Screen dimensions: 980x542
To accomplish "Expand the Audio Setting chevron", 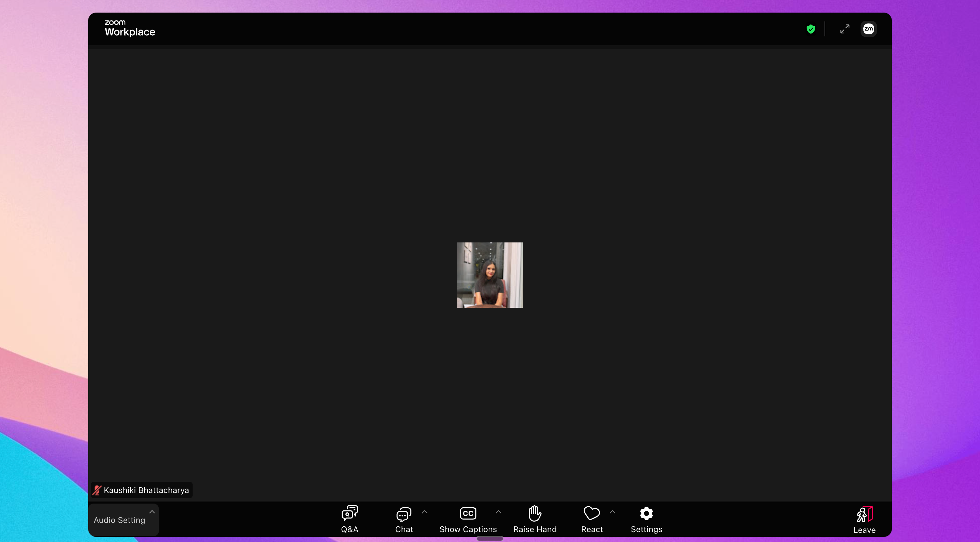I will [x=152, y=512].
